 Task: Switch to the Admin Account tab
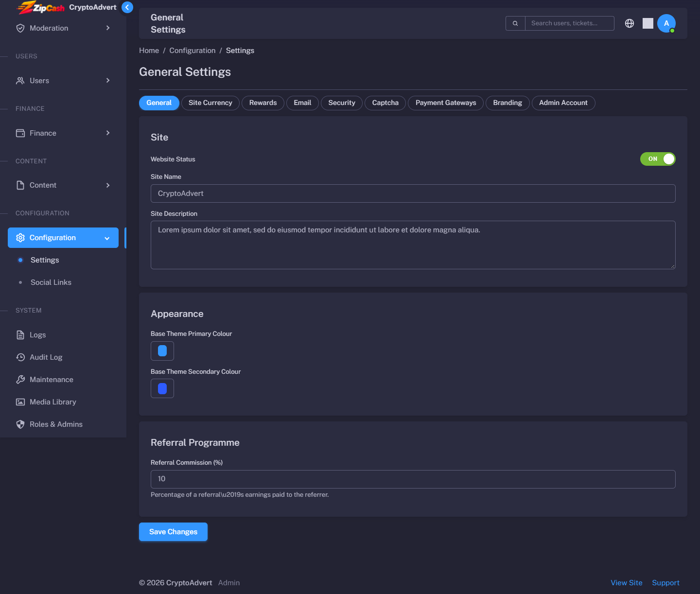click(563, 103)
